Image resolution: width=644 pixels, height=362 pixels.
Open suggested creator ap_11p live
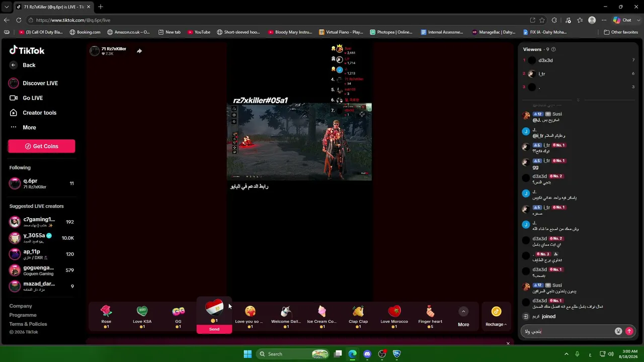pyautogui.click(x=42, y=254)
